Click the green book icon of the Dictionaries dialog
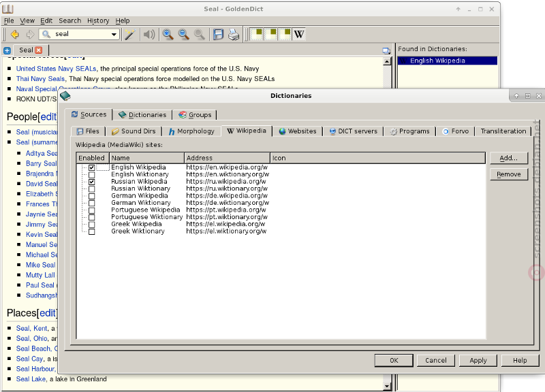The width and height of the screenshot is (545, 392). click(x=65, y=95)
